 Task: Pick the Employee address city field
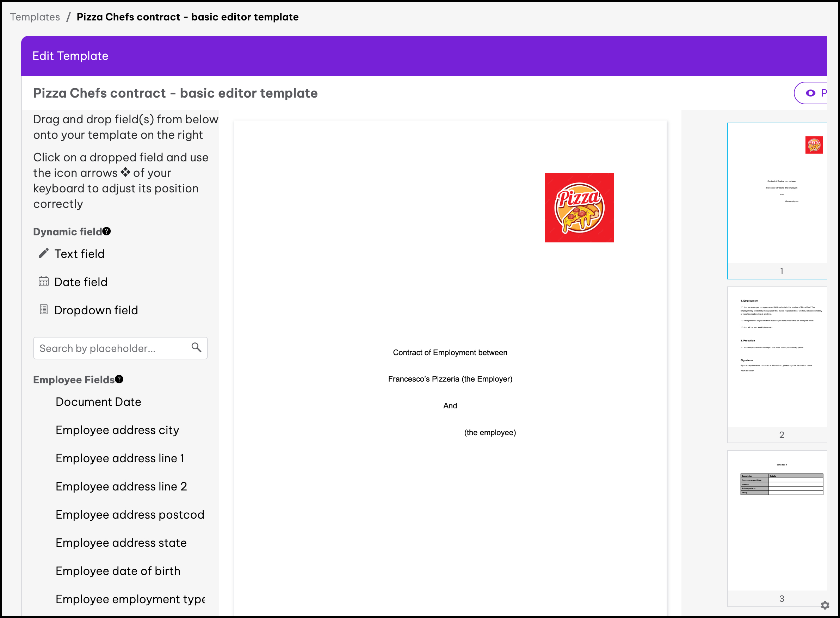(x=117, y=430)
